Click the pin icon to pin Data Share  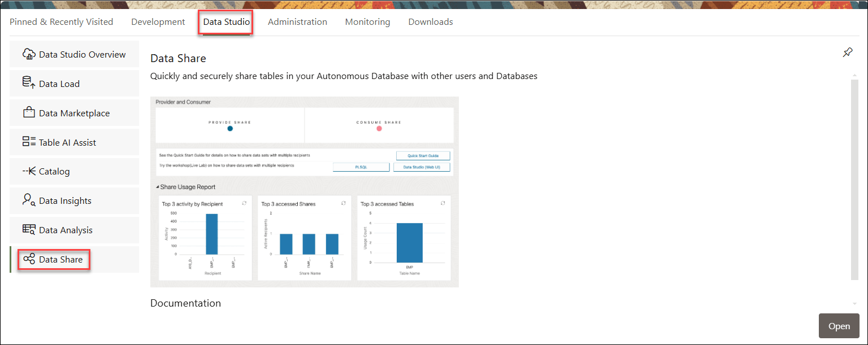(x=848, y=52)
